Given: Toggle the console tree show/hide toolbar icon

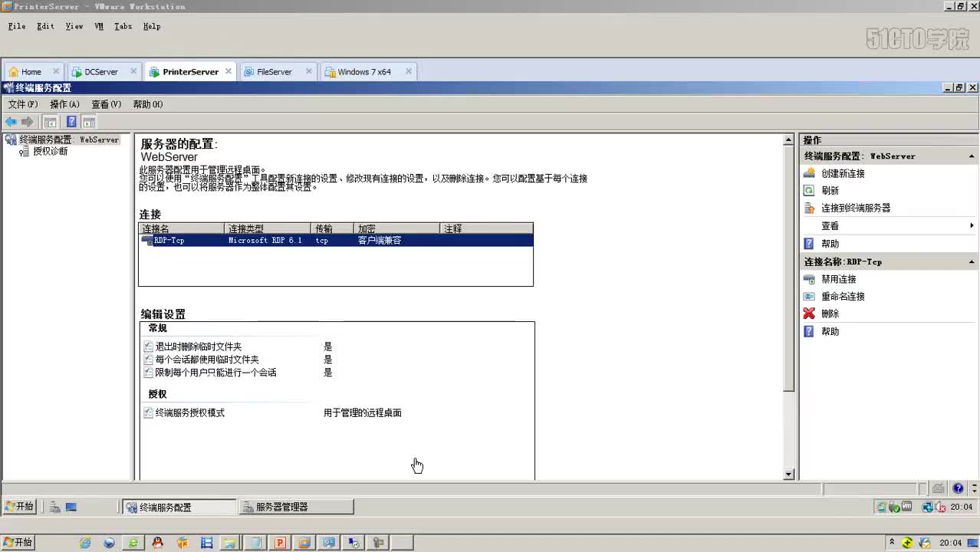Looking at the screenshot, I should pyautogui.click(x=51, y=122).
